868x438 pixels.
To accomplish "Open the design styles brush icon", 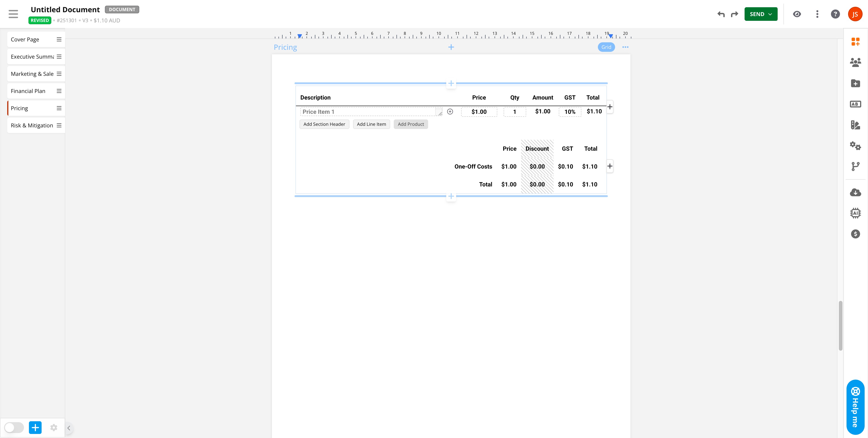I will [x=855, y=125].
